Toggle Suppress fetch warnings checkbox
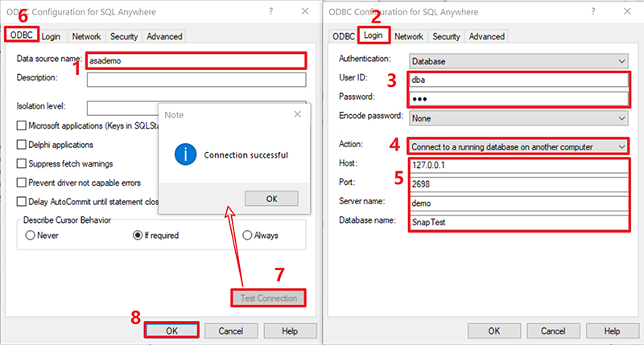644x345 pixels. 21,164
